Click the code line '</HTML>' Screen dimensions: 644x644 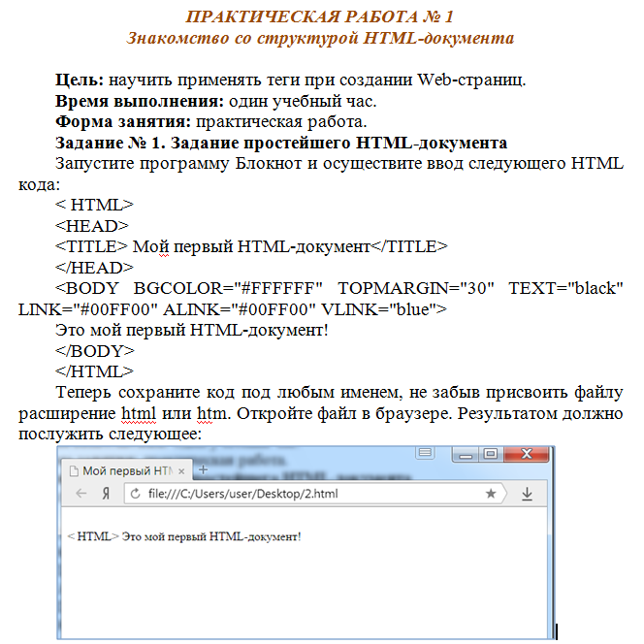pos(94,371)
